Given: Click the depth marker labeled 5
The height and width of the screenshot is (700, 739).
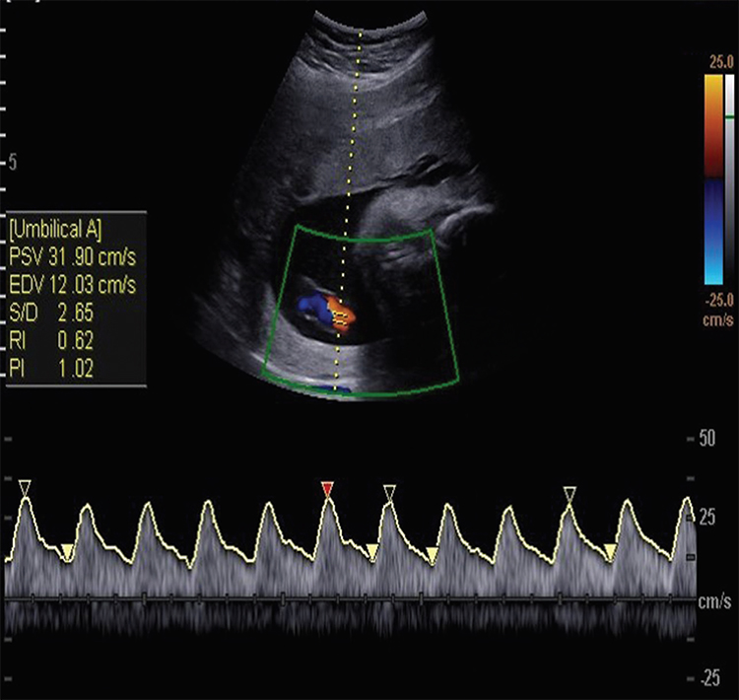Looking at the screenshot, I should [13, 163].
